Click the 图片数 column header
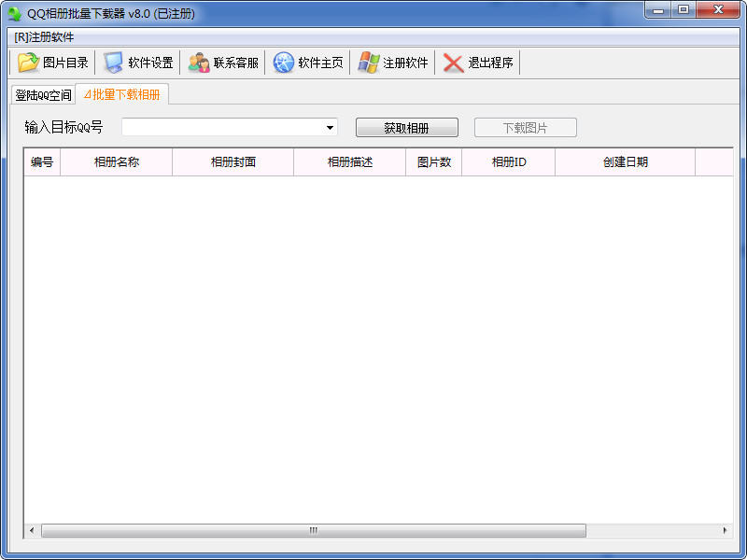This screenshot has height=560, width=747. pos(433,161)
